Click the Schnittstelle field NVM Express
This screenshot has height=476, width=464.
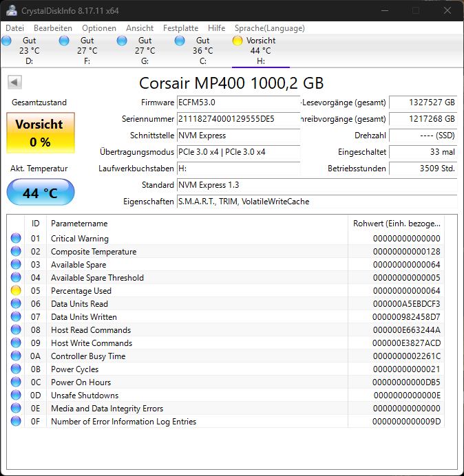tap(238, 136)
